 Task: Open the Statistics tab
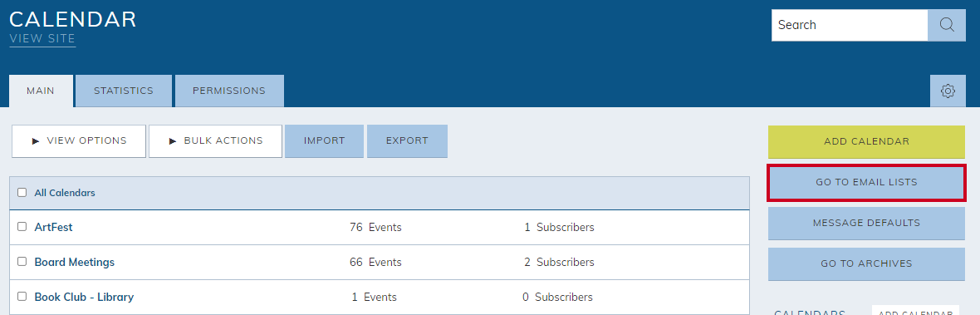[x=124, y=91]
